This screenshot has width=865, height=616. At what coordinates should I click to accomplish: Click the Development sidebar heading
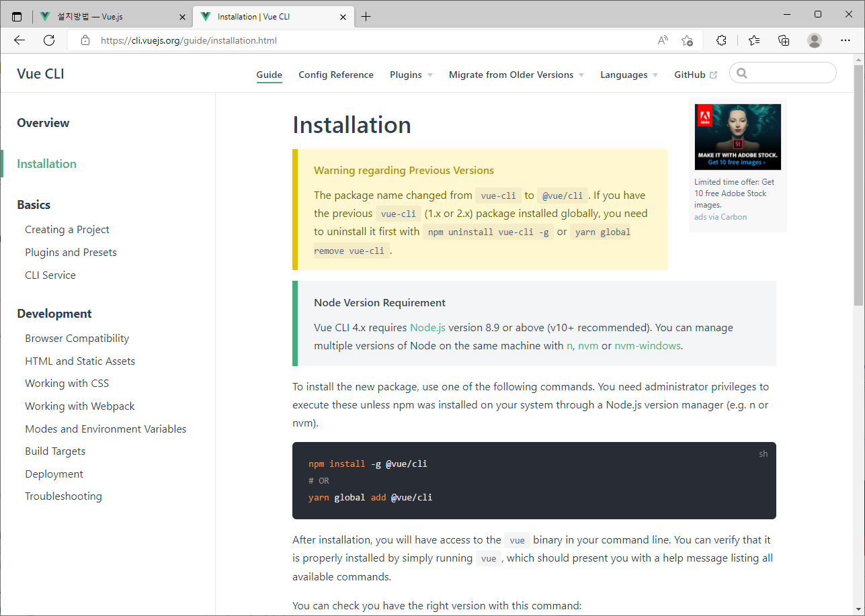(54, 314)
